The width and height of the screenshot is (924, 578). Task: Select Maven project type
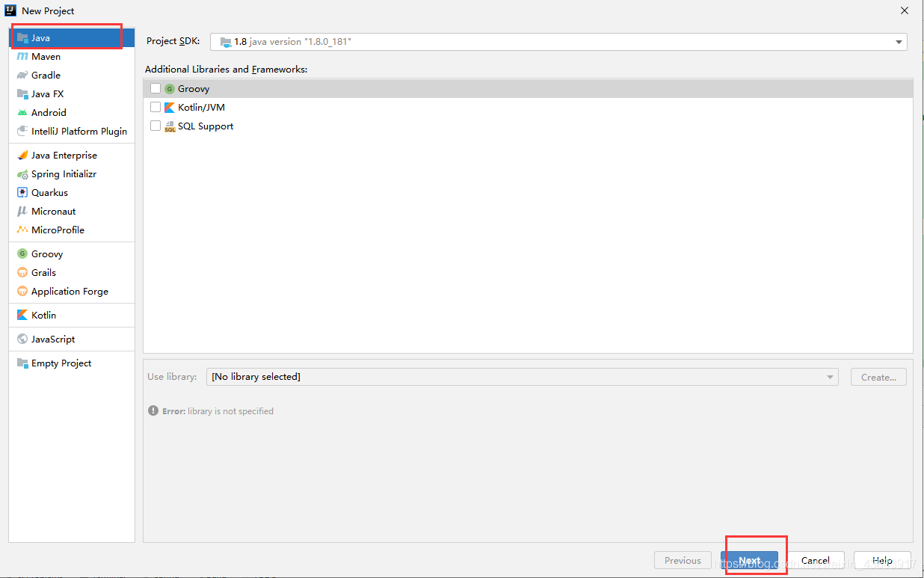[72, 56]
